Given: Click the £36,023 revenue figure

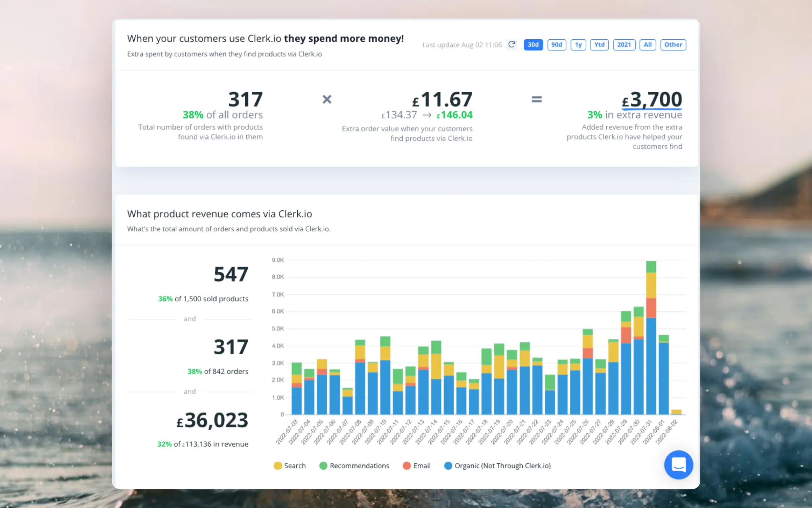Looking at the screenshot, I should coord(212,420).
